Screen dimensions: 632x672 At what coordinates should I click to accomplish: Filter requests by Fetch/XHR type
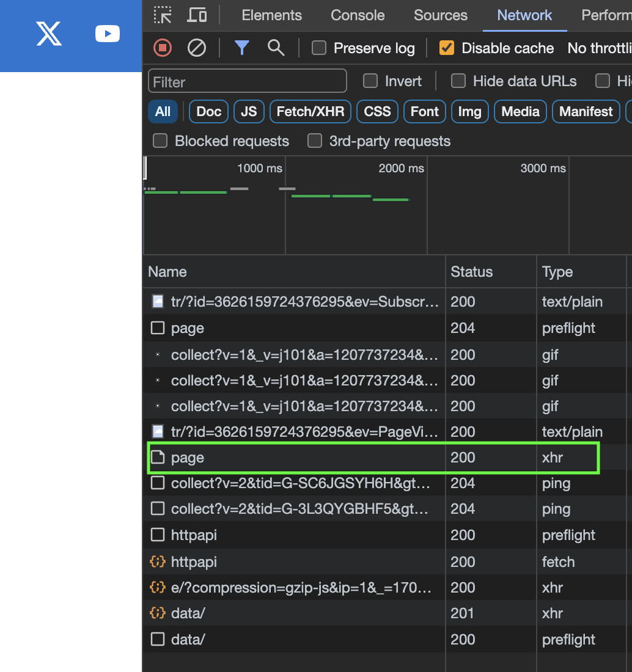(x=310, y=112)
